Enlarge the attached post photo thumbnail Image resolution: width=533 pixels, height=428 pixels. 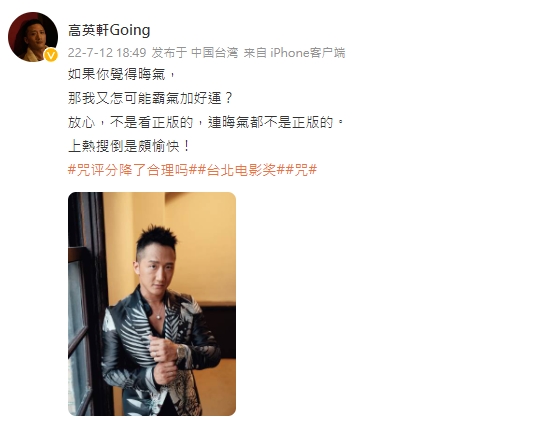point(152,304)
